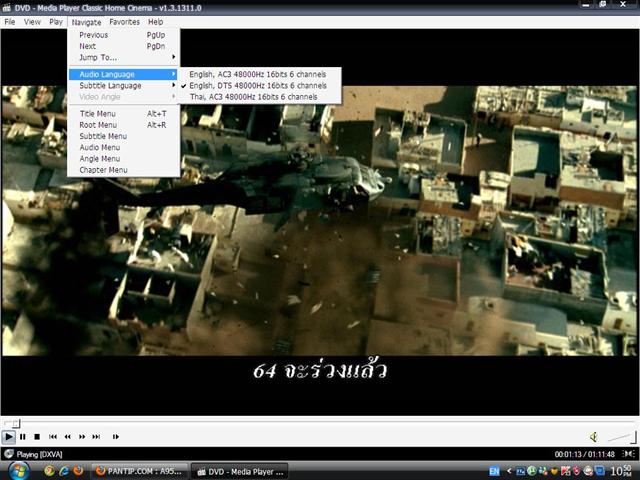The height and width of the screenshot is (480, 640).
Task: Open the Angle Menu entry
Action: pyautogui.click(x=124, y=159)
